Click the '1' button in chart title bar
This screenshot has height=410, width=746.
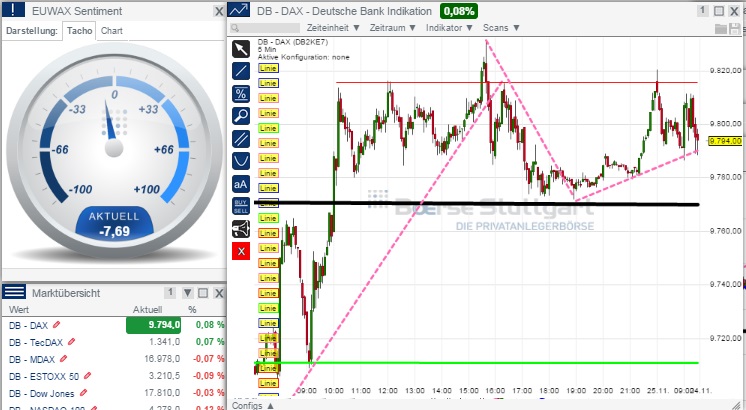coord(702,10)
